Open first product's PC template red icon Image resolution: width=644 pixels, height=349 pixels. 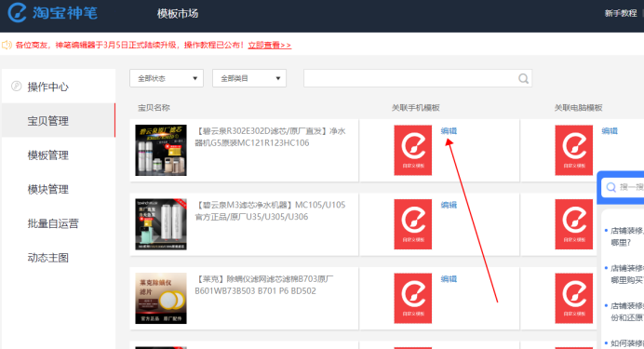[574, 150]
